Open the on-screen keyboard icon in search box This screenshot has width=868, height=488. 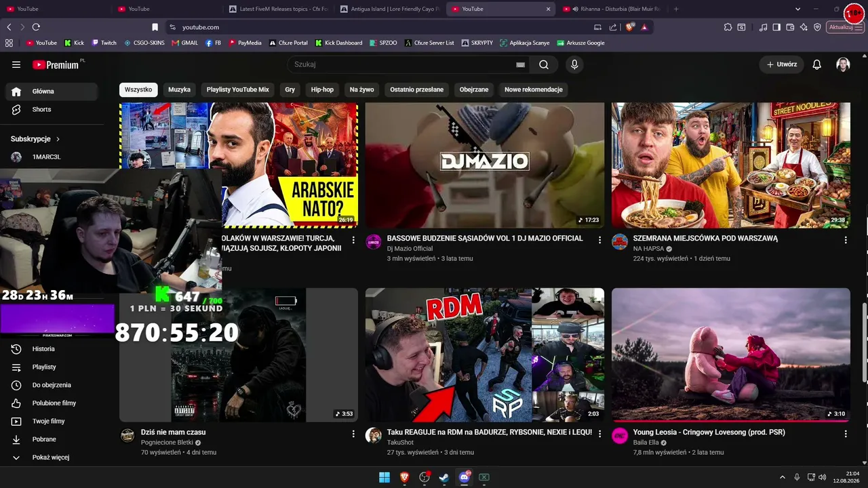click(x=520, y=64)
